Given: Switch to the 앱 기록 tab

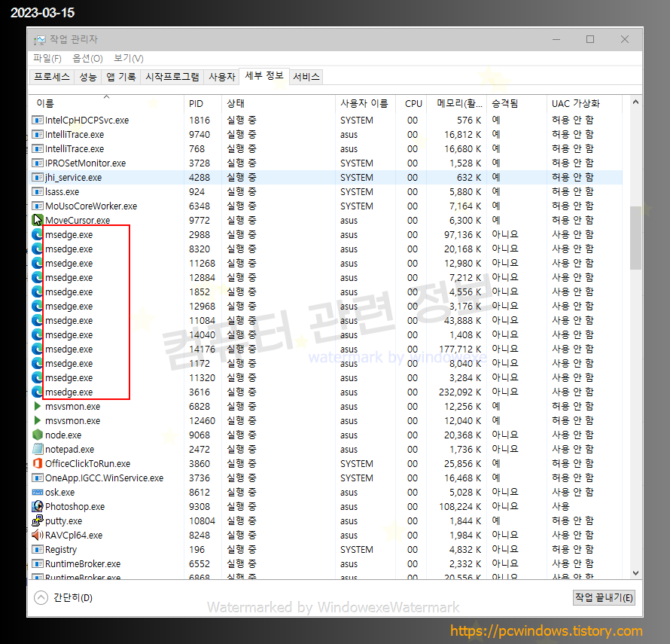Looking at the screenshot, I should (121, 77).
